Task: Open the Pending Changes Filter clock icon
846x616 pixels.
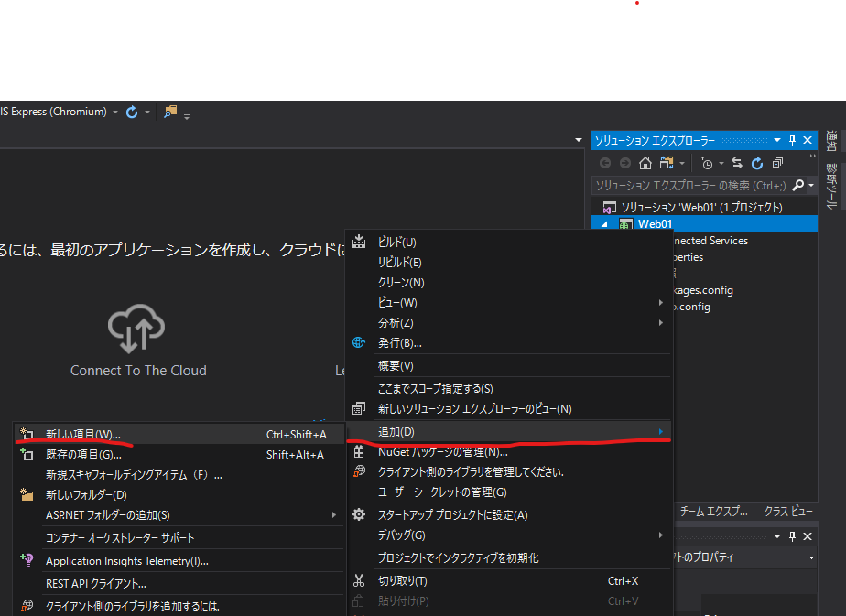Action: coord(707,163)
